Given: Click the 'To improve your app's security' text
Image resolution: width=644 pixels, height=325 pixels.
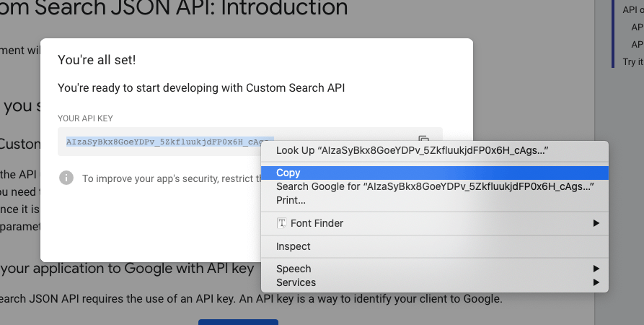Looking at the screenshot, I should (172, 178).
